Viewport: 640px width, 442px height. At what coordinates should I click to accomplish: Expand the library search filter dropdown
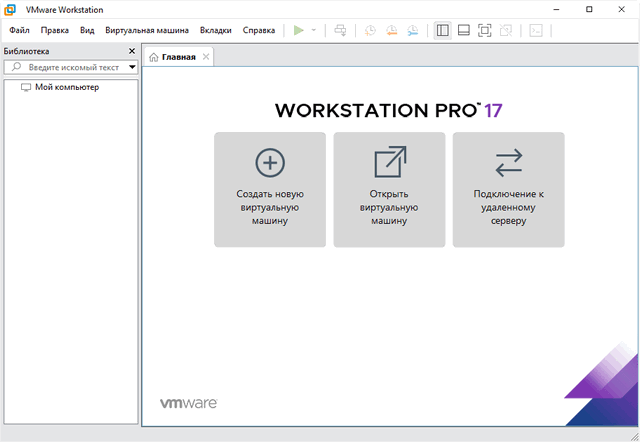(132, 67)
